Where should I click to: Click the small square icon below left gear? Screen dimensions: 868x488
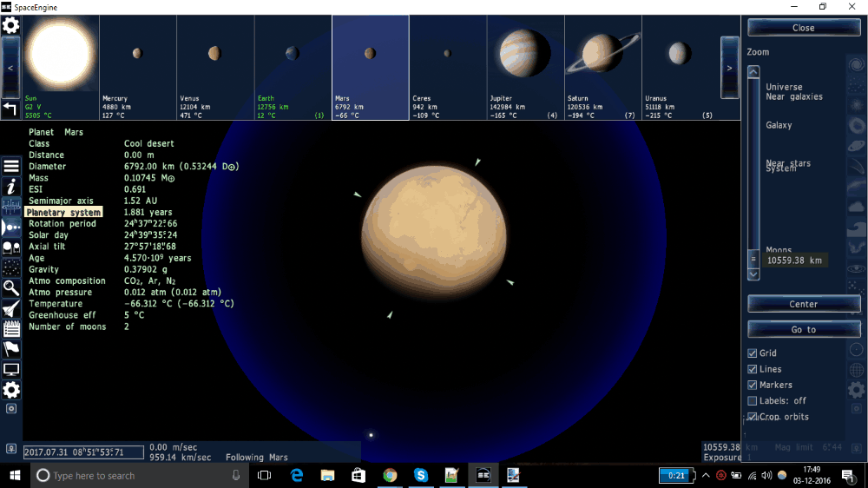click(11, 409)
